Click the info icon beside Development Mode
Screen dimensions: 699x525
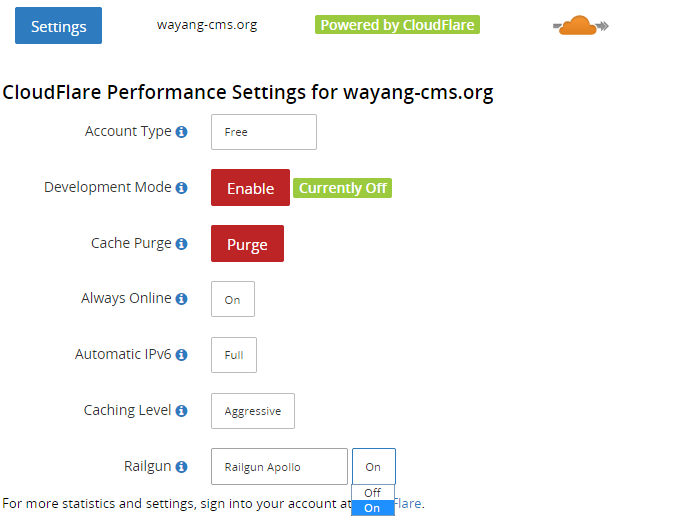pyautogui.click(x=181, y=188)
